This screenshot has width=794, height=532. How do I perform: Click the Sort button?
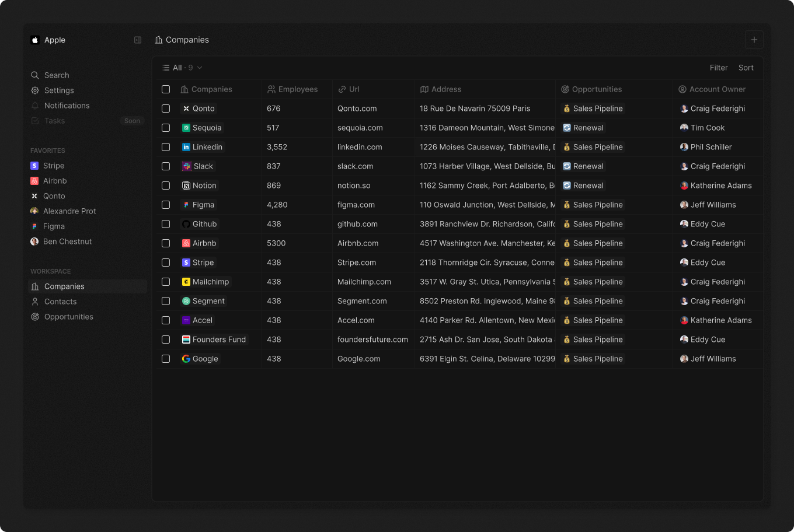(746, 68)
